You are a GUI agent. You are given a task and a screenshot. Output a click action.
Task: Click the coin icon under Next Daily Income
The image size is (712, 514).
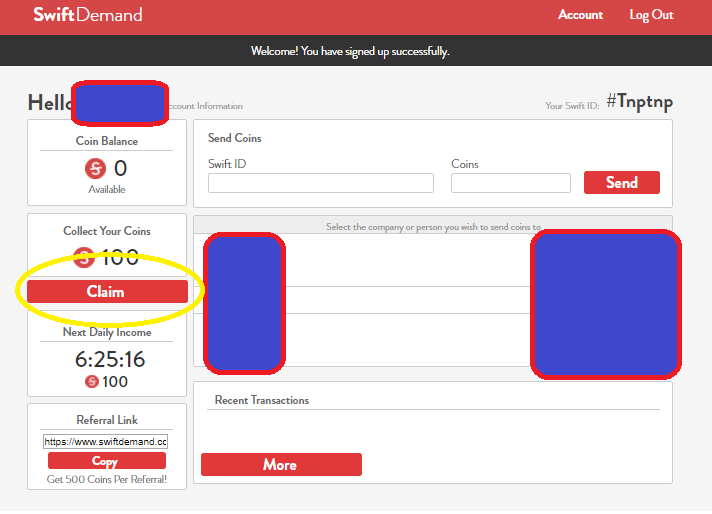(x=92, y=381)
